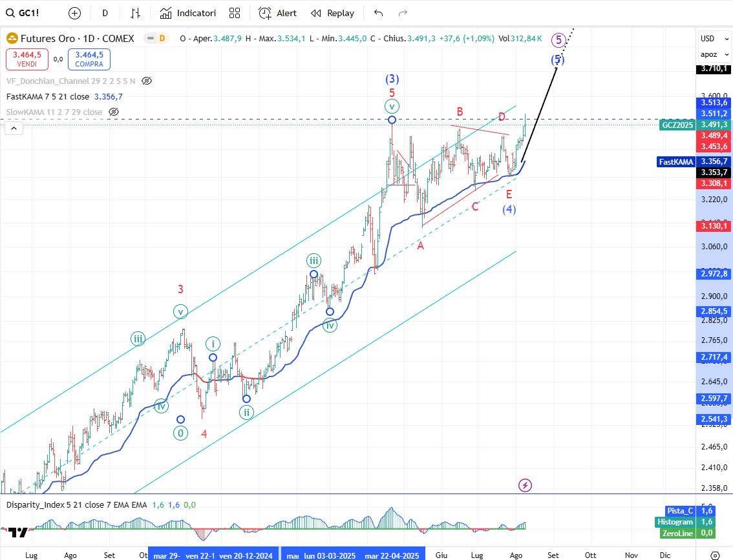Show hidden VF_Donchian_Channel indicator via eye icon

tap(147, 81)
